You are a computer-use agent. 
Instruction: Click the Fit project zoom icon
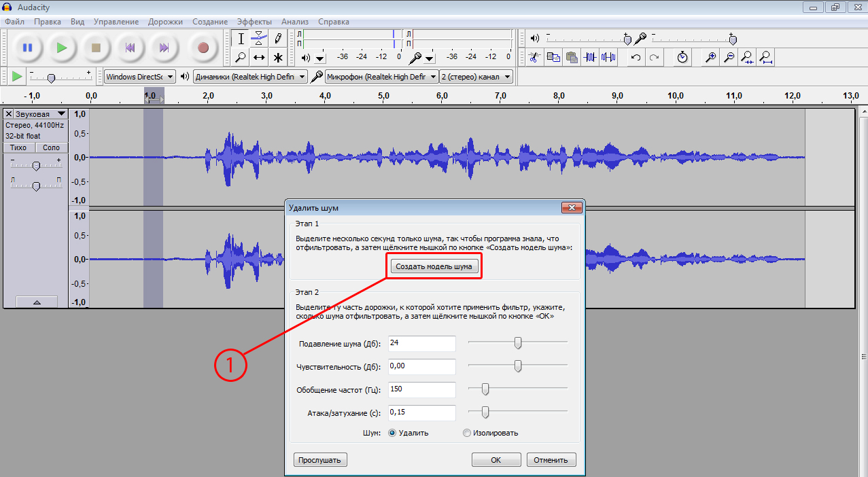click(765, 57)
